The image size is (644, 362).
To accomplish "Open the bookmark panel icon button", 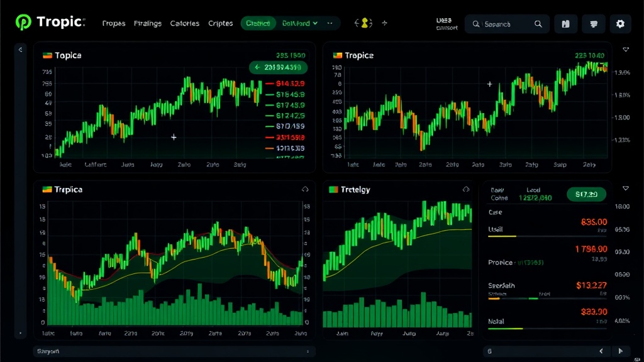I will click(565, 24).
